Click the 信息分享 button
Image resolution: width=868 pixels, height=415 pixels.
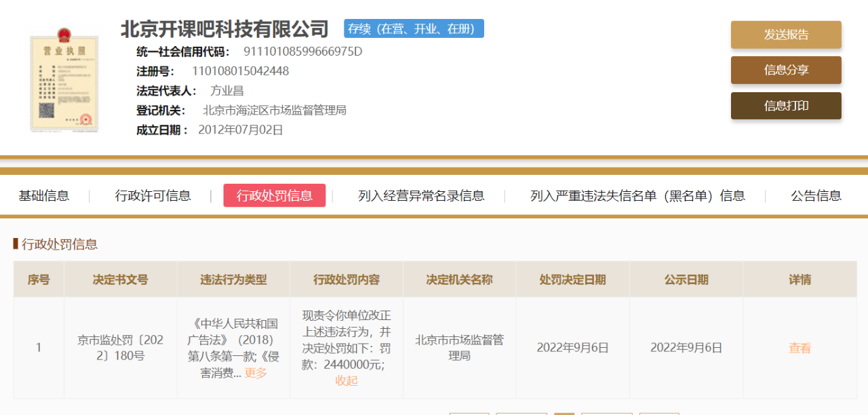(786, 70)
